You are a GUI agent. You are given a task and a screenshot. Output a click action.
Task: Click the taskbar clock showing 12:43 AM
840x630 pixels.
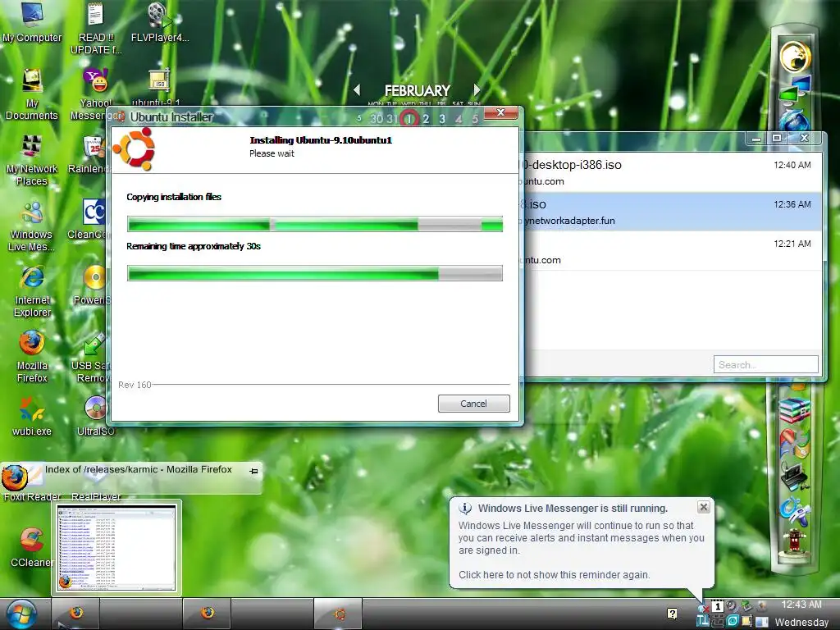[801, 605]
